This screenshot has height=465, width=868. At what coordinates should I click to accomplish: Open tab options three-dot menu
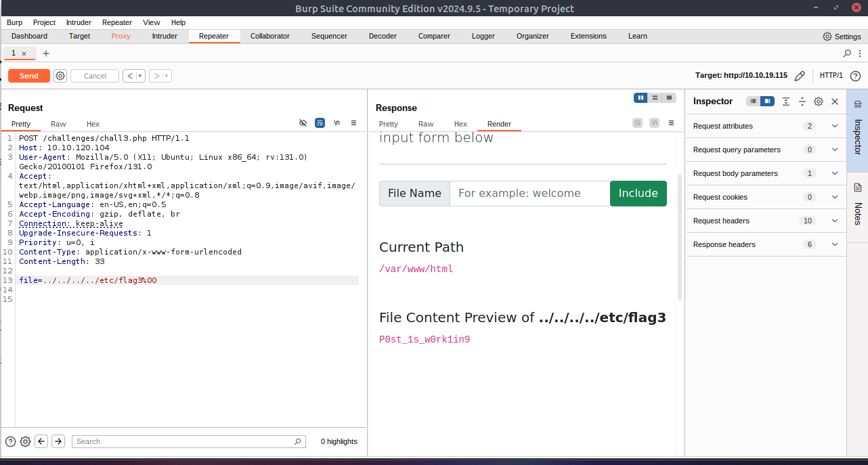tap(859, 53)
